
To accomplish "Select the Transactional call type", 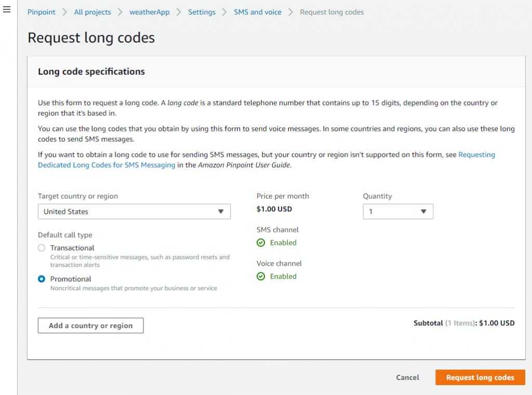I will [x=42, y=248].
